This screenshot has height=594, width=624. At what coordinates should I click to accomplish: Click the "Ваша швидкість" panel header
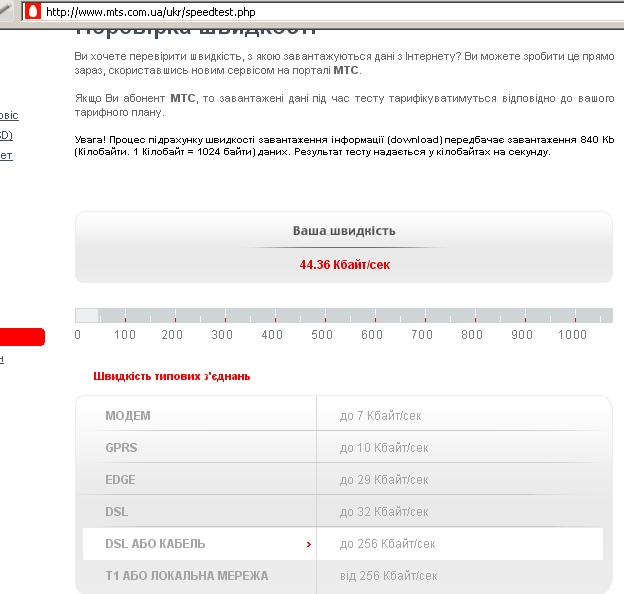[343, 230]
